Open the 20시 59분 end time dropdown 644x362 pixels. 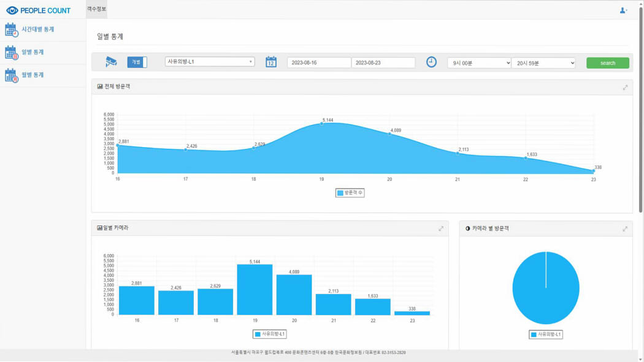[x=543, y=63]
